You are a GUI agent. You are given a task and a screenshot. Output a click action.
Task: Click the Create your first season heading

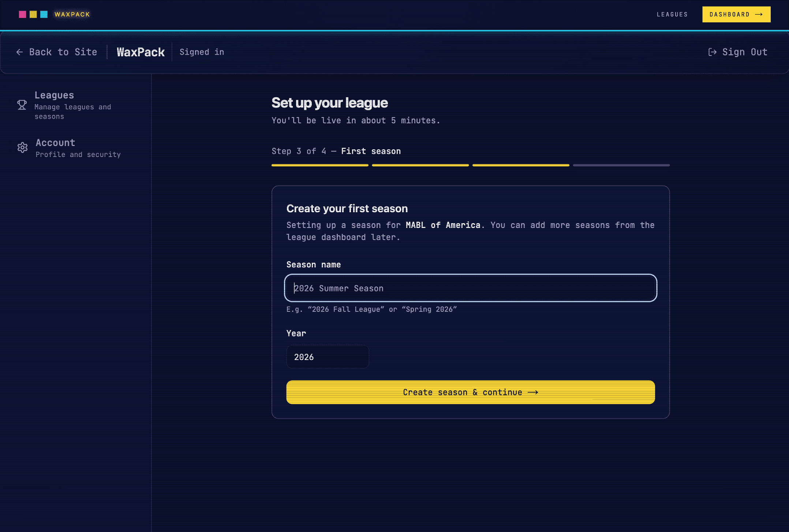pos(347,209)
